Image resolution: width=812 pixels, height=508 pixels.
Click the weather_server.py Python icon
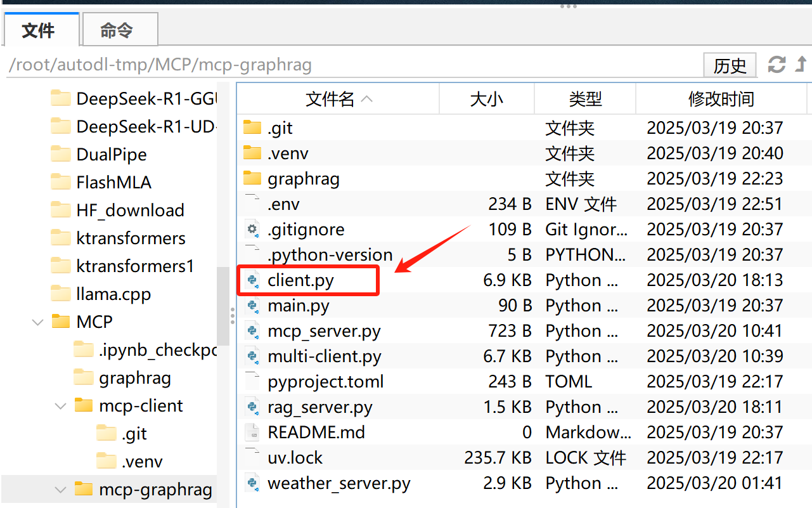point(252,483)
